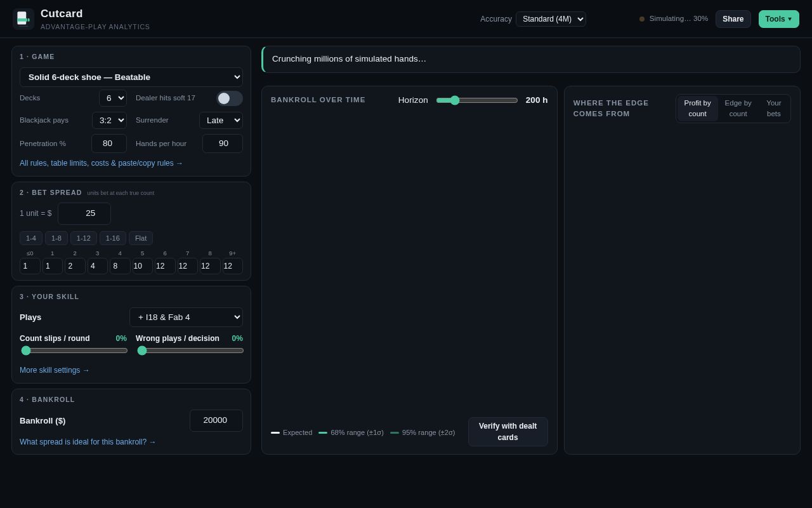Click the 95% range legend entry
This screenshot has width=812, height=508.
pyautogui.click(x=422, y=432)
